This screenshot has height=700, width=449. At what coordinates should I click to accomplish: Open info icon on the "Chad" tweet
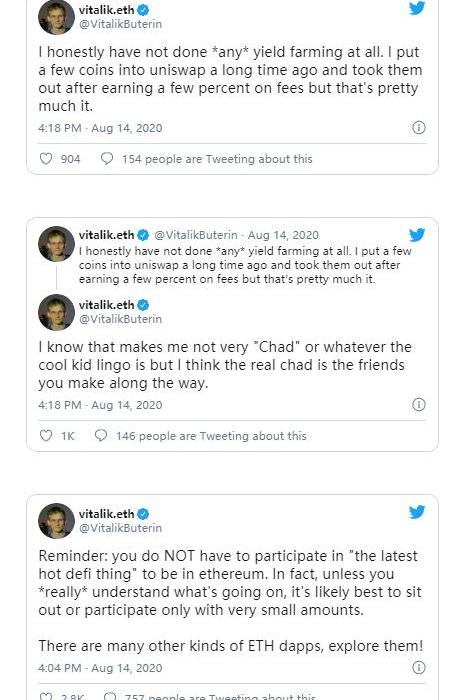pyautogui.click(x=418, y=404)
